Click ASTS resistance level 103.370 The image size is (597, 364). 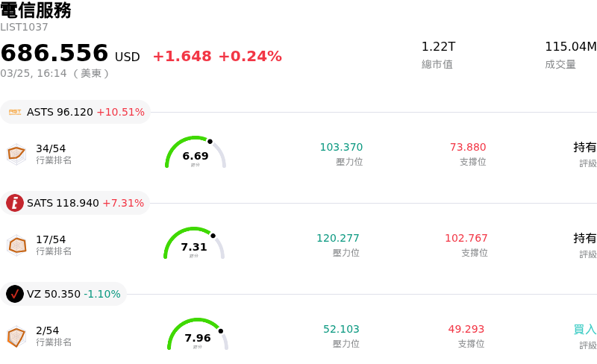341,147
